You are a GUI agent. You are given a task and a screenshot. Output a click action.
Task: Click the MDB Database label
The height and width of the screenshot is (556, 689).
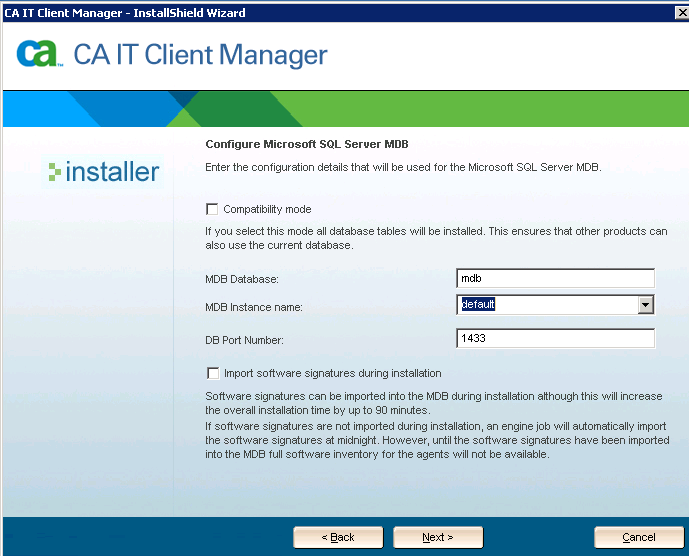[x=242, y=279]
